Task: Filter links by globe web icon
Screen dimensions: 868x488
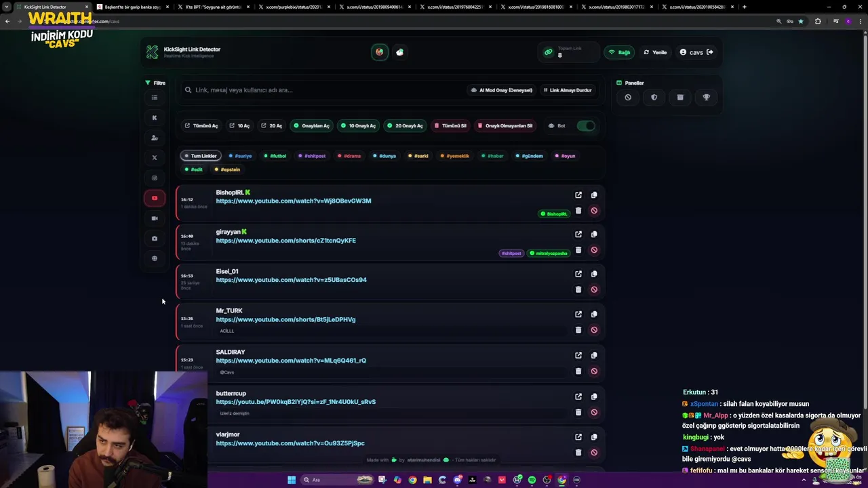Action: 155,258
